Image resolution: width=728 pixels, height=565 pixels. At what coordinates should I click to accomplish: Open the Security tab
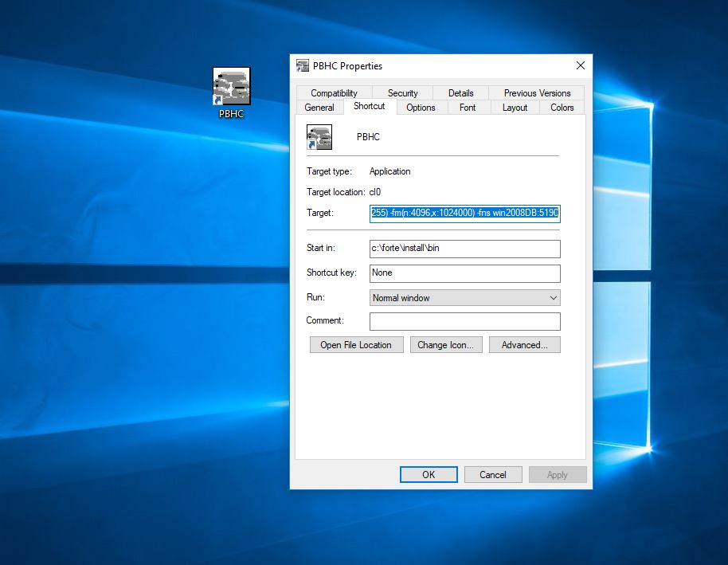coord(402,93)
